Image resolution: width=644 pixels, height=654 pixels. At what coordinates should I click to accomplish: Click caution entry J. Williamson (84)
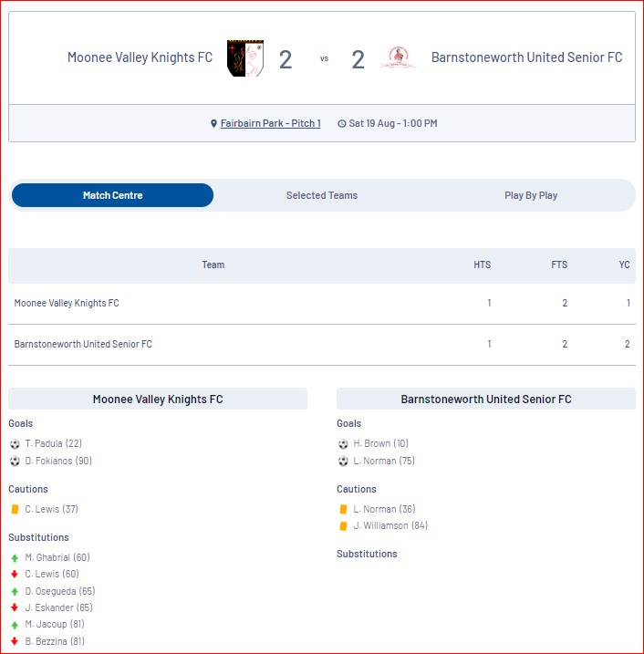tap(390, 525)
